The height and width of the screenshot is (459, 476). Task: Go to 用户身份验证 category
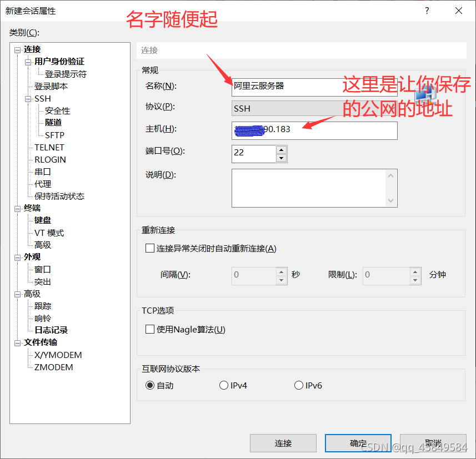coord(59,62)
